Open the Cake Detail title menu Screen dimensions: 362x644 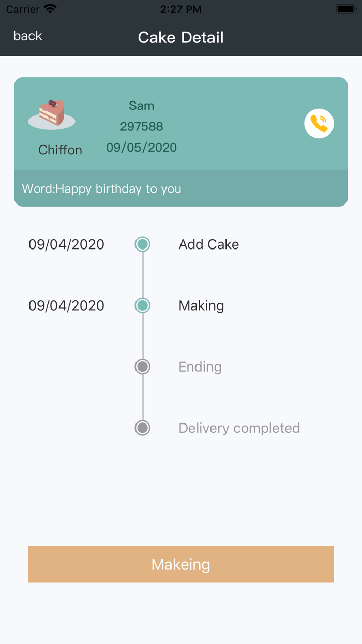[x=180, y=37]
